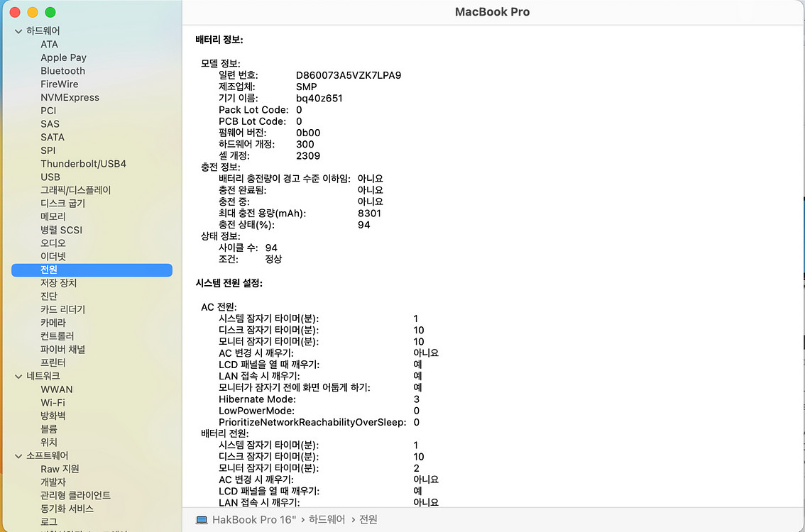
Task: Open HakBook Pro 16" in path bar
Action: click(x=254, y=520)
